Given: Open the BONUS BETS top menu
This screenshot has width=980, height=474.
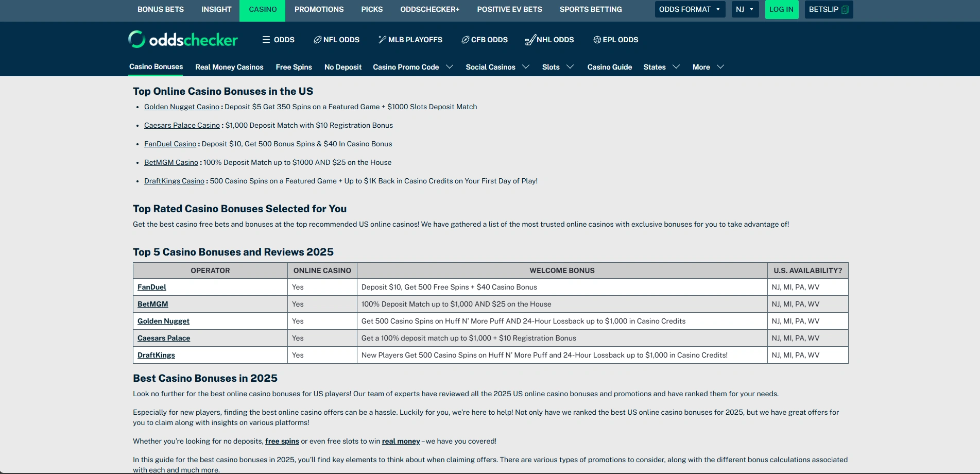Looking at the screenshot, I should click(161, 9).
